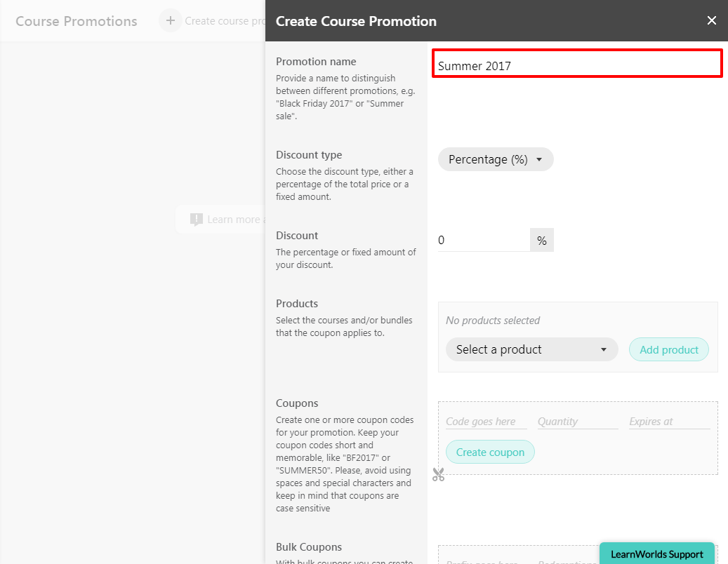Click the Expires at date field
The width and height of the screenshot is (728, 564).
click(670, 421)
